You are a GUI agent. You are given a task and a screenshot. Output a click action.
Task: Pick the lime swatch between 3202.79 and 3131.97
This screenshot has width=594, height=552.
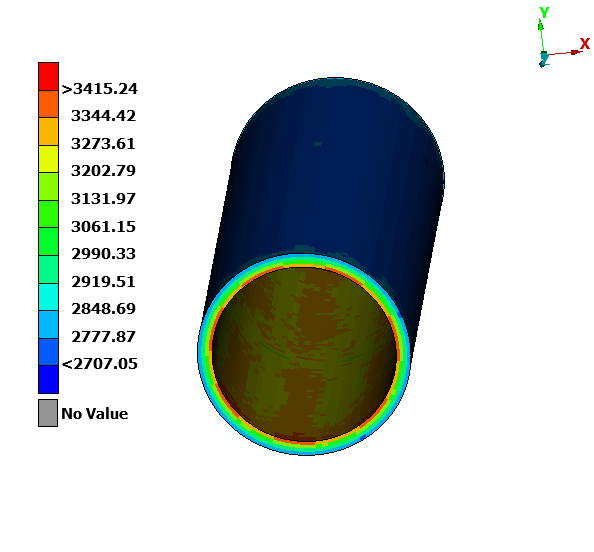(48, 187)
